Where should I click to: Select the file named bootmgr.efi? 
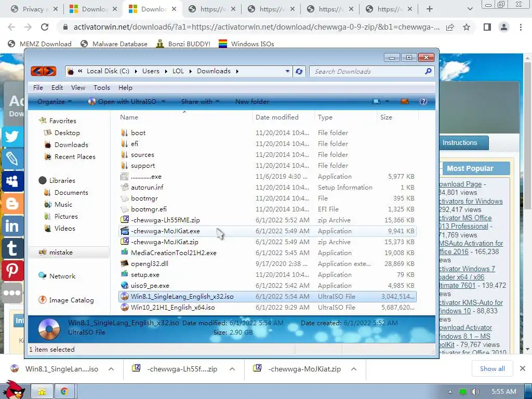click(149, 209)
